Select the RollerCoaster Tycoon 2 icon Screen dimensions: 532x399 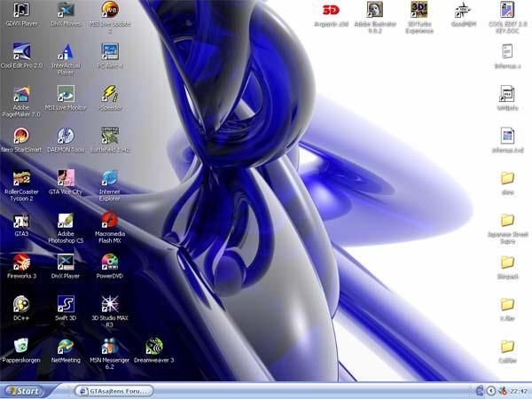[x=22, y=177]
